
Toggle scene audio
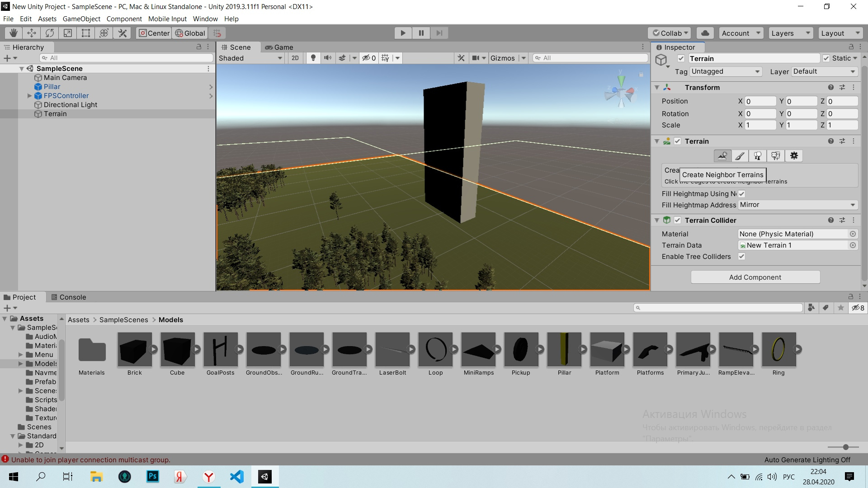pos(328,58)
